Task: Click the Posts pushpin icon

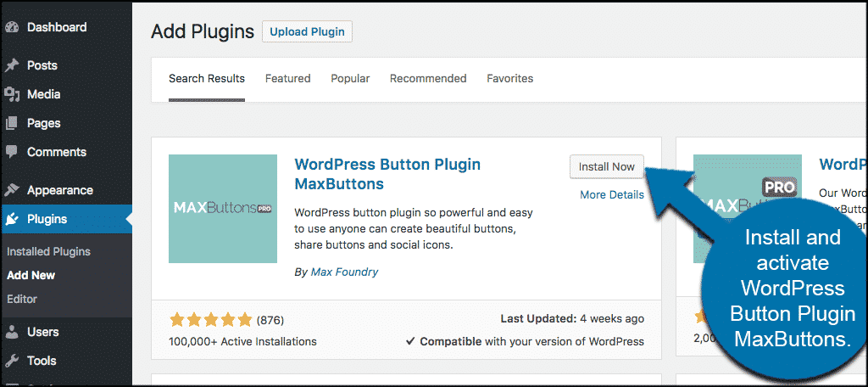Action: click(12, 66)
